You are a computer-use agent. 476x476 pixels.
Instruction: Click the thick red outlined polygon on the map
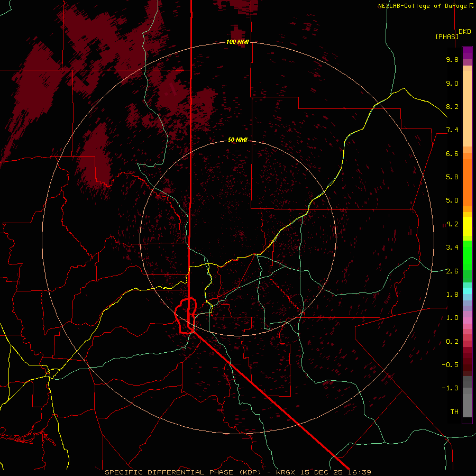[186, 316]
